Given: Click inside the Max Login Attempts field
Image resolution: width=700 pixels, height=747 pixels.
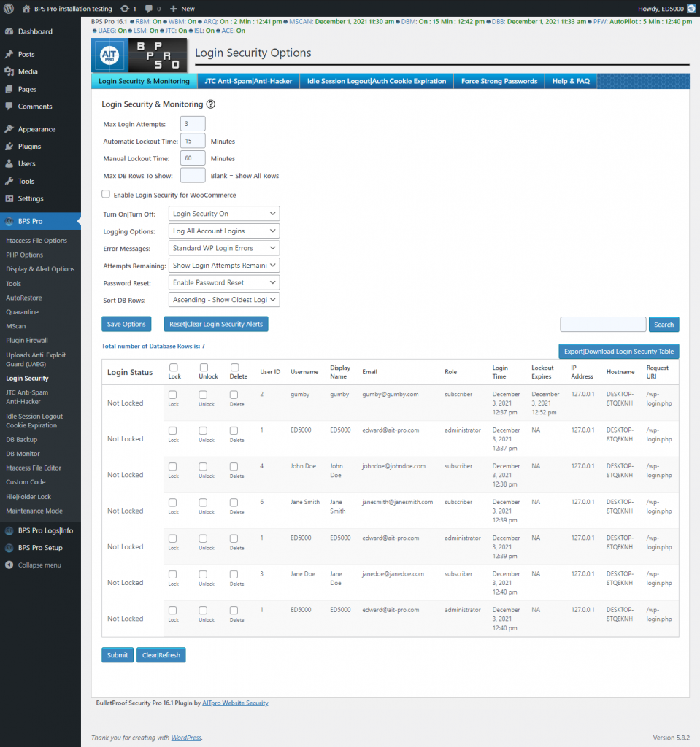Looking at the screenshot, I should tap(192, 123).
